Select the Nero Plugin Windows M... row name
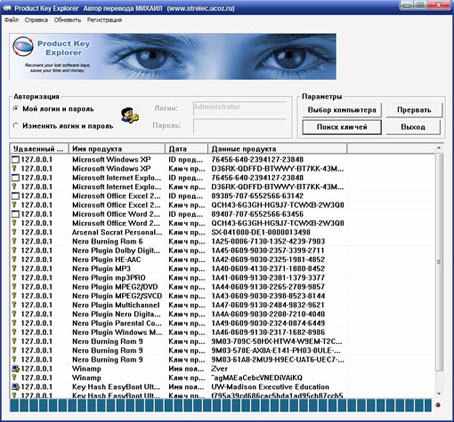 point(117,332)
